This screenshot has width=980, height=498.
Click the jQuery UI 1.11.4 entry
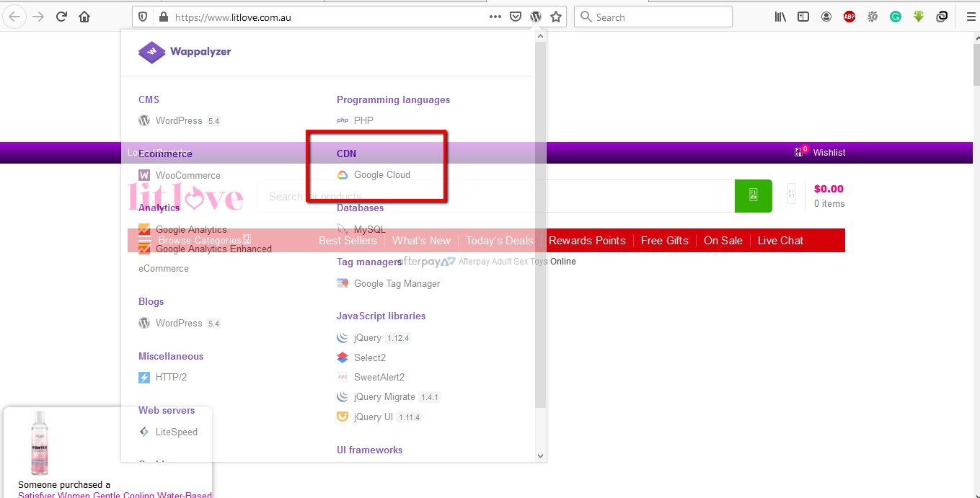pyautogui.click(x=379, y=417)
